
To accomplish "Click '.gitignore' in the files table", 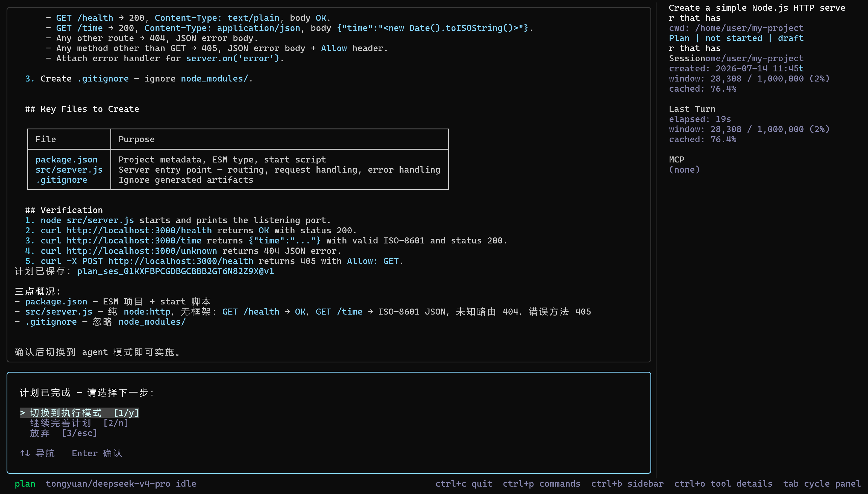I will click(61, 180).
